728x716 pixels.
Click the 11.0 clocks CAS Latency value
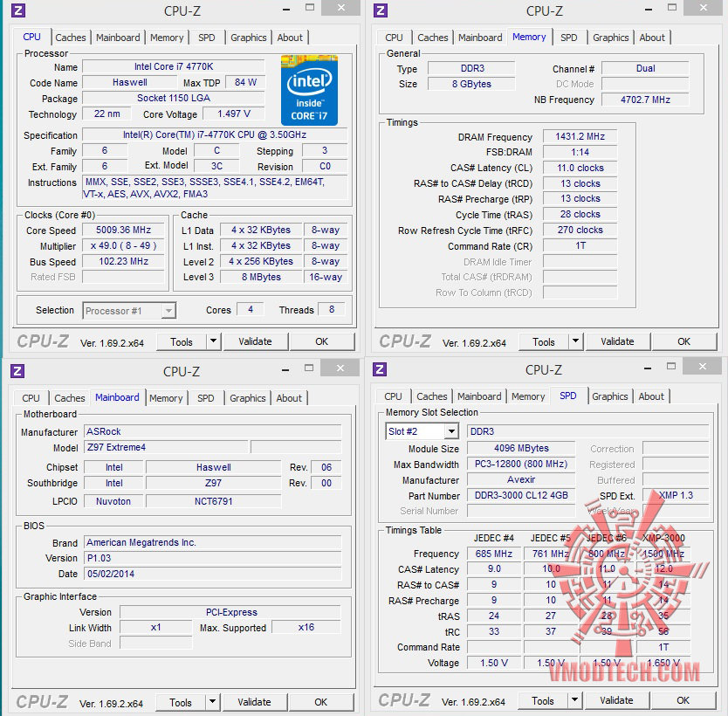(580, 168)
